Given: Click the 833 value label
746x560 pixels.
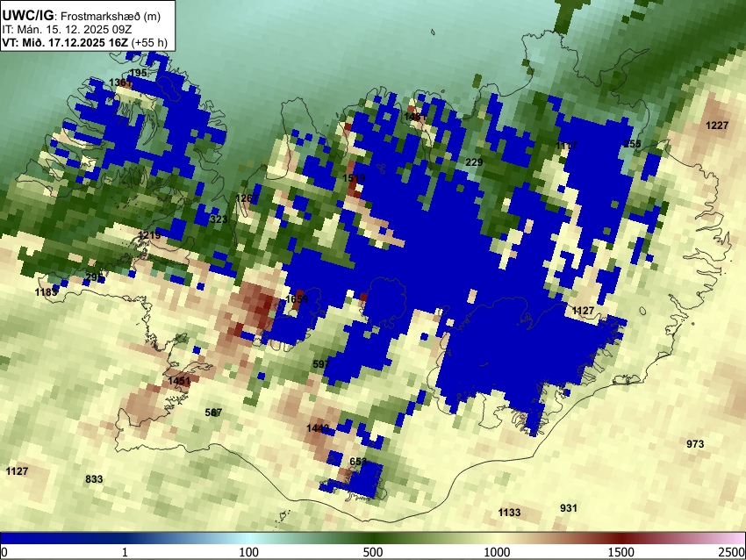Looking at the screenshot, I should tap(94, 478).
